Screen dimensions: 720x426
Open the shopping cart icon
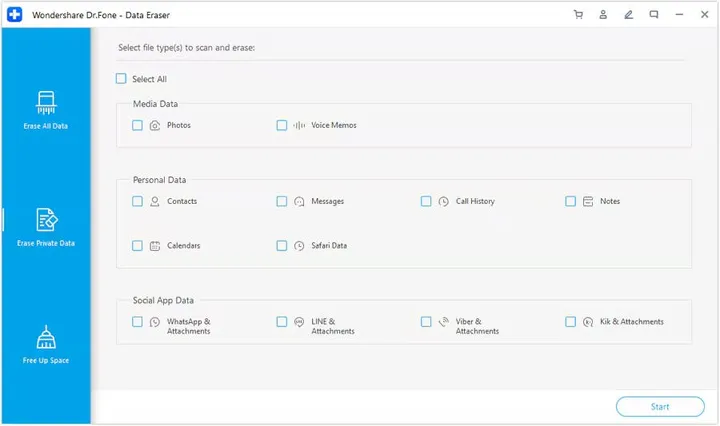(x=578, y=15)
